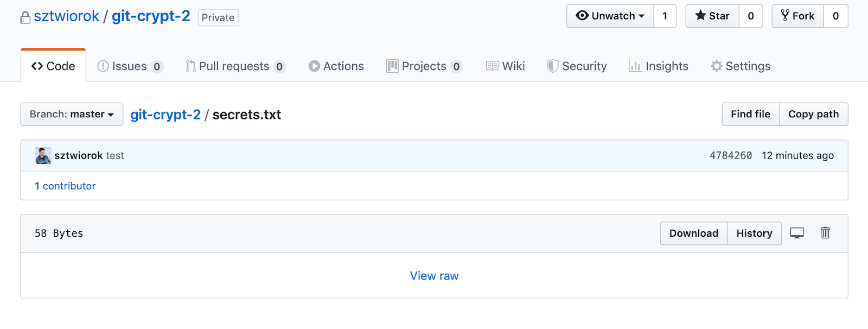
Task: Click the exclamation icon on the Issues tab
Action: pos(102,66)
